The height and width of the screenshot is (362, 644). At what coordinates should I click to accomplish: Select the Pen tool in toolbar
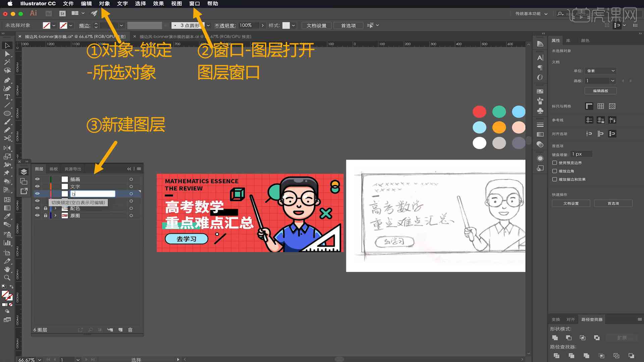point(7,79)
